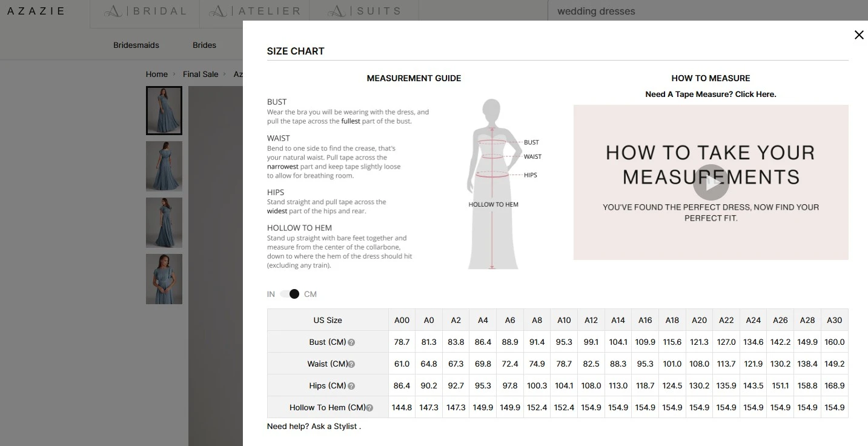
Task: Open the Bridesmaids menu
Action: (136, 45)
